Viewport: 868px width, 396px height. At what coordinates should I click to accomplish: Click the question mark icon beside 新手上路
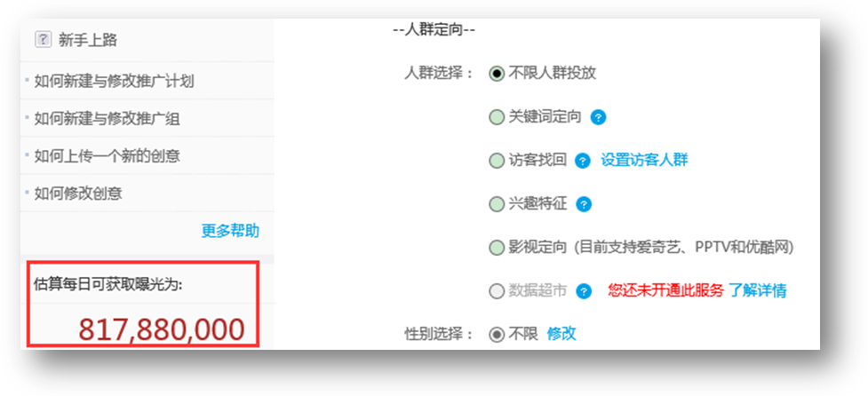pyautogui.click(x=44, y=40)
